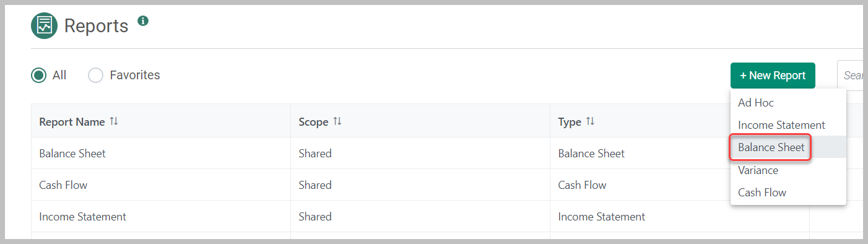Select the Favorites radio button

click(x=95, y=76)
